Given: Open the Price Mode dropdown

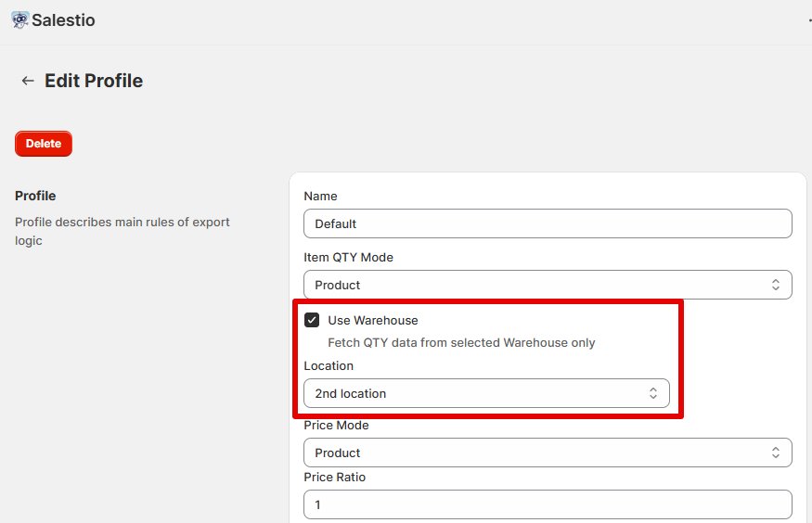Looking at the screenshot, I should (x=548, y=453).
